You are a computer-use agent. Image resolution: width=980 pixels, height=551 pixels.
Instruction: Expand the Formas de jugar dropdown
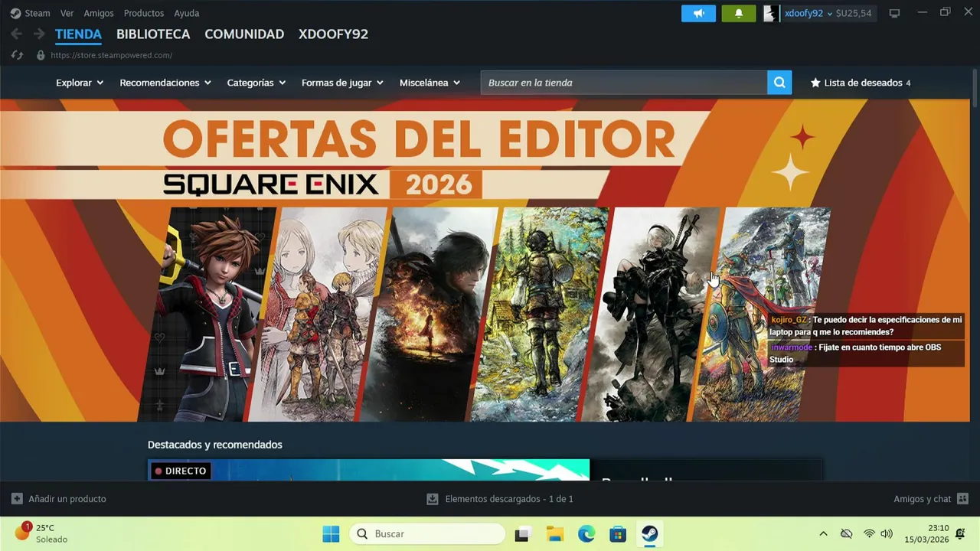[342, 83]
